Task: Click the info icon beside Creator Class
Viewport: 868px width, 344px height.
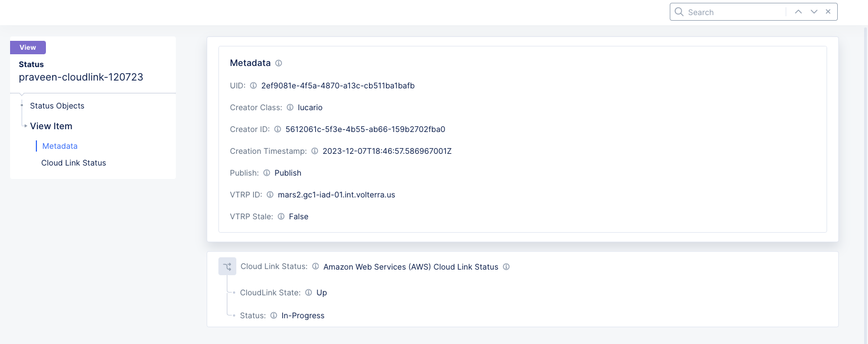Action: (290, 107)
